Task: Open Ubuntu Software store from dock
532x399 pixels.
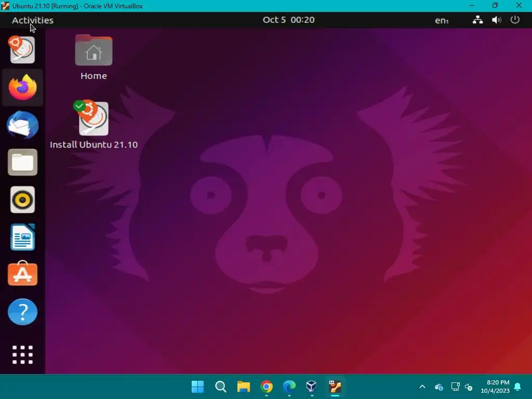Action: 22,273
